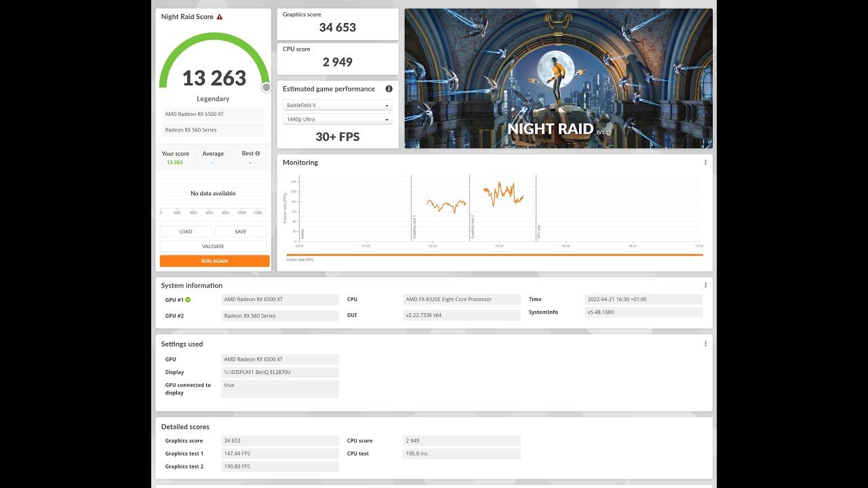The height and width of the screenshot is (488, 868).
Task: Click the AMD Radeon RX 6500 XT field under score
Action: (x=213, y=114)
